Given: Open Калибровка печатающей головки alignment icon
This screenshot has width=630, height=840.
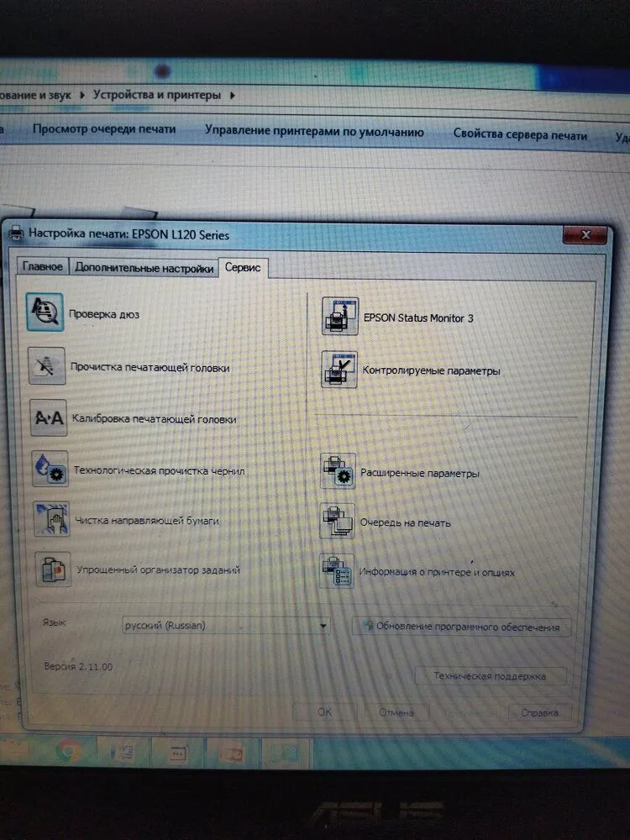Looking at the screenshot, I should 49,417.
